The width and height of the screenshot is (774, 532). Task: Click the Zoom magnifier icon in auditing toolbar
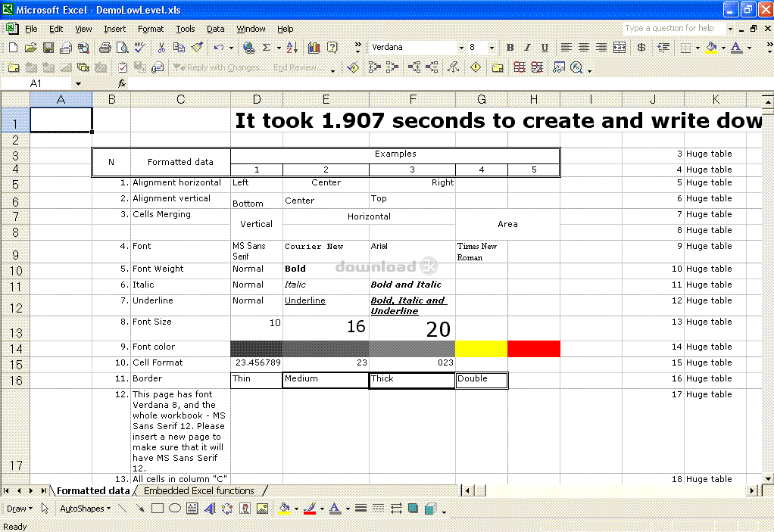(x=576, y=67)
